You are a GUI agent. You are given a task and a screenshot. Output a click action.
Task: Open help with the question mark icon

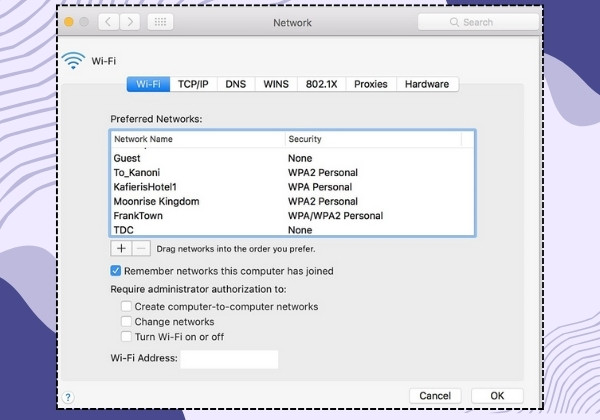tap(68, 397)
